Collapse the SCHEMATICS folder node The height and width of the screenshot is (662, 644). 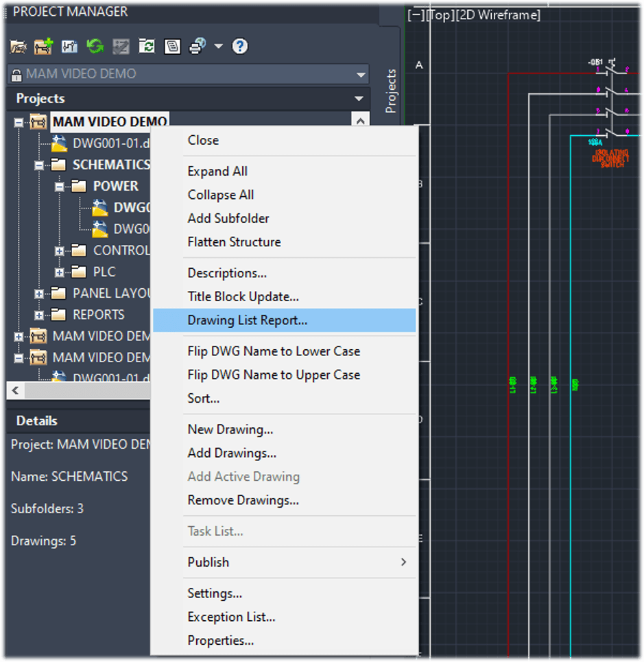39,165
